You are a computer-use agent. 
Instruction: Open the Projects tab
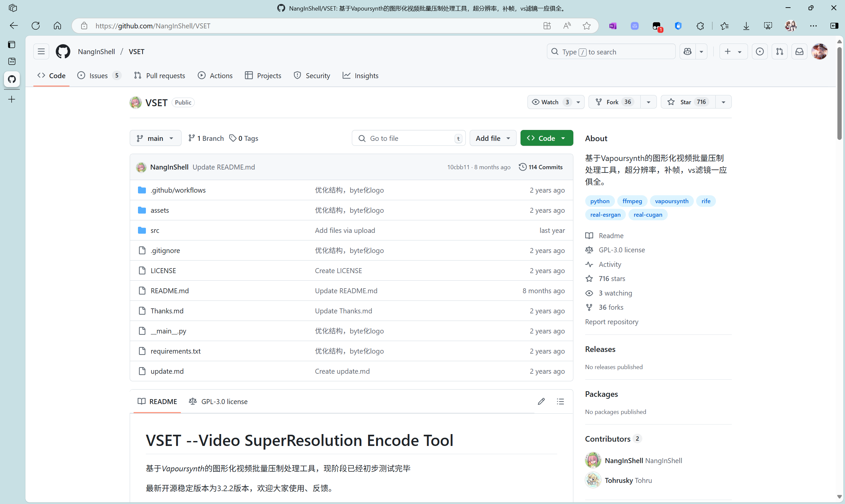263,76
